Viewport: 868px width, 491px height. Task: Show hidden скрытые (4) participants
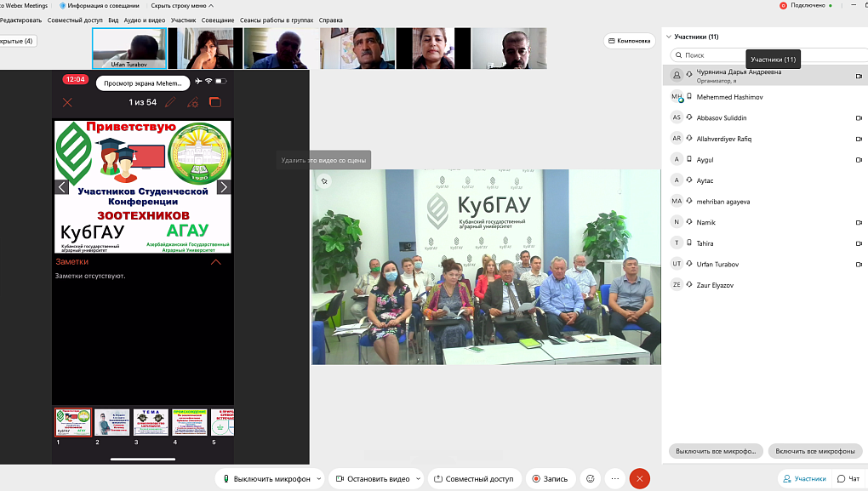coord(18,41)
